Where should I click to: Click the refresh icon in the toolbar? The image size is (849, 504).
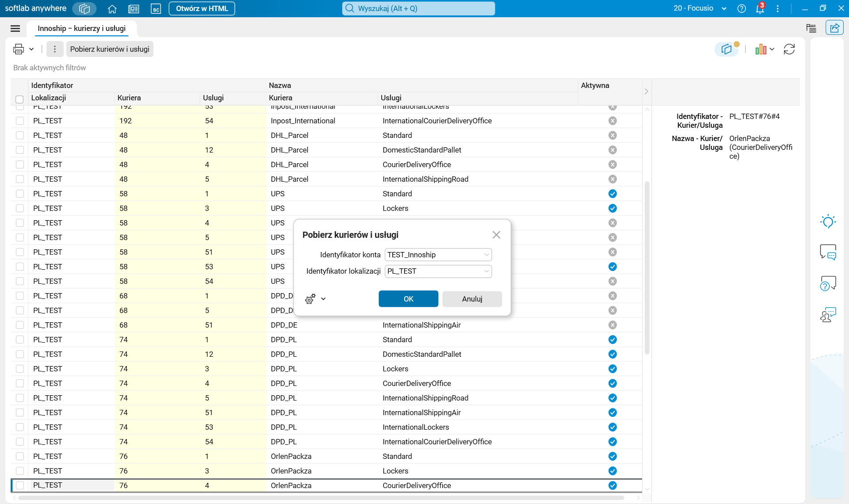click(789, 49)
